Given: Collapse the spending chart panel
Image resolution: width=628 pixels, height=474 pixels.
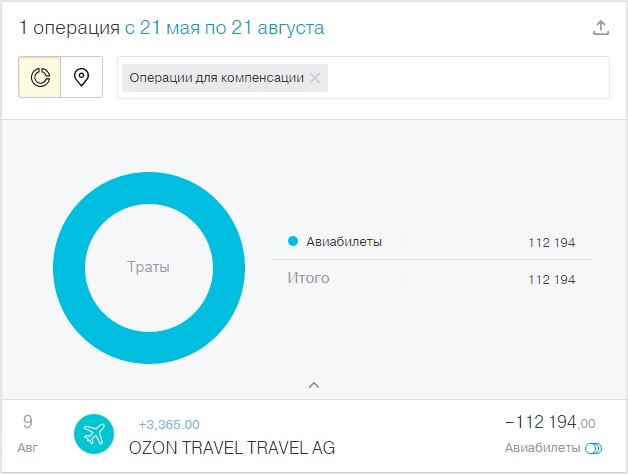Looking at the screenshot, I should coord(314,385).
